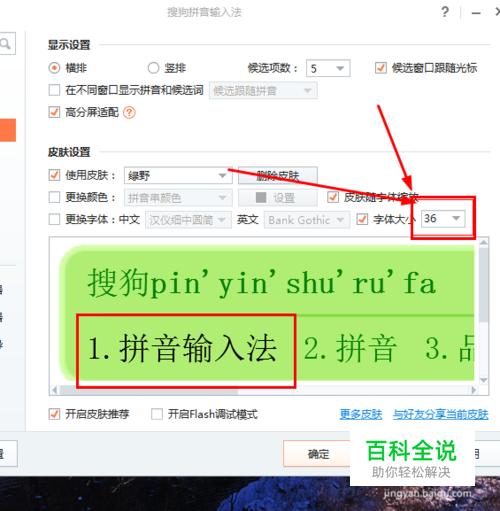Click candidate 2.拼音 in preview
The image size is (500, 511).
351,349
